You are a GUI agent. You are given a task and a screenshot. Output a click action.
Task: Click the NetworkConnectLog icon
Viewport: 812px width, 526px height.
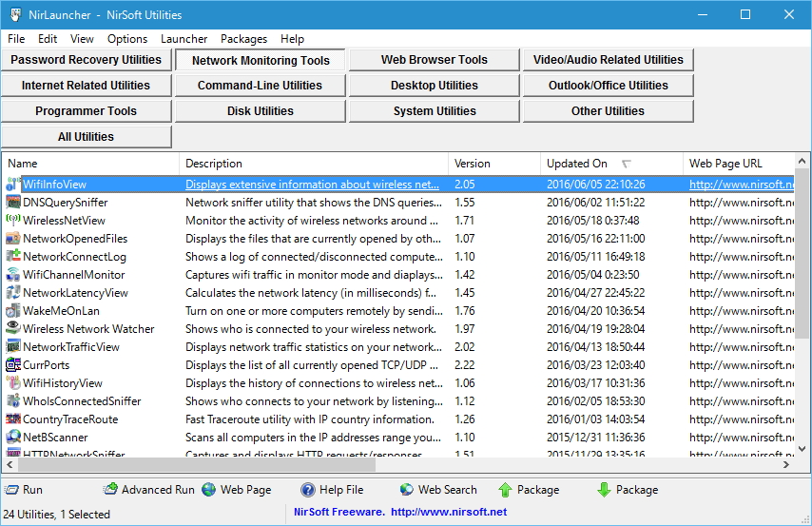tap(13, 257)
